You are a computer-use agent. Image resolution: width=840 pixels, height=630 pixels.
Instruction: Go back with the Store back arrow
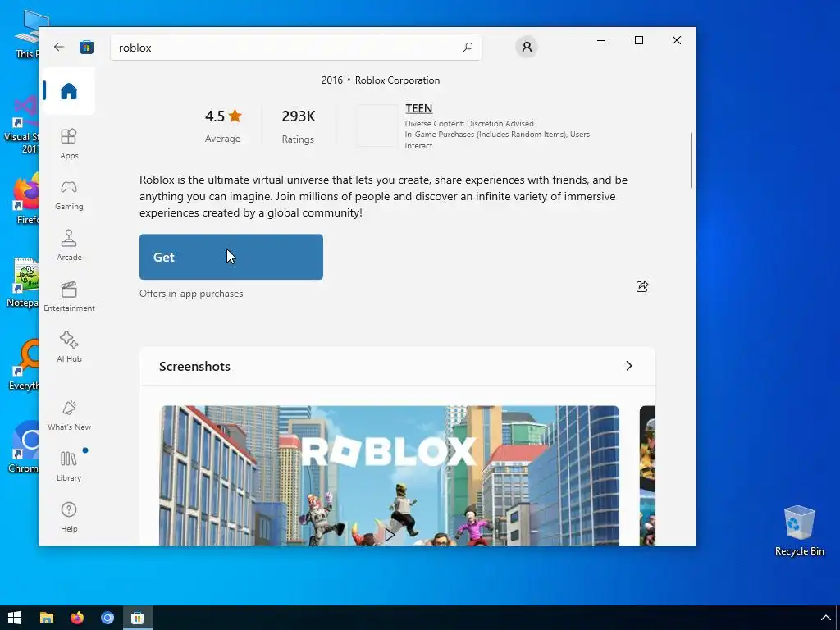59,47
